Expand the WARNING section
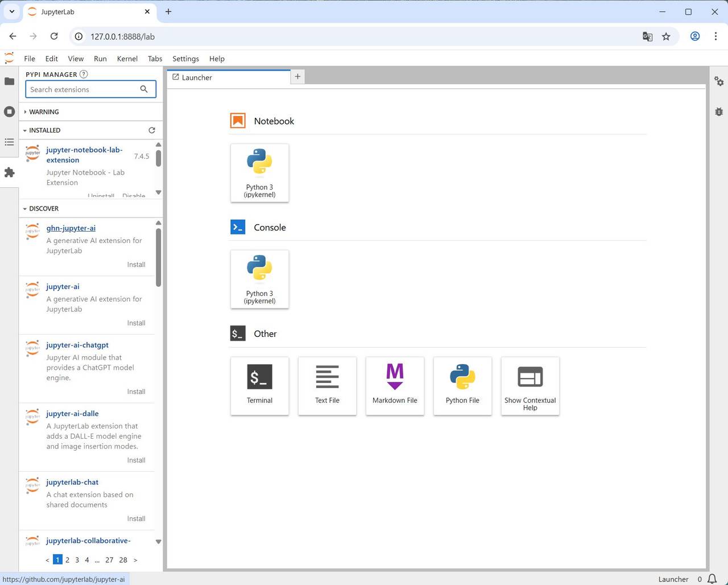 (x=44, y=112)
